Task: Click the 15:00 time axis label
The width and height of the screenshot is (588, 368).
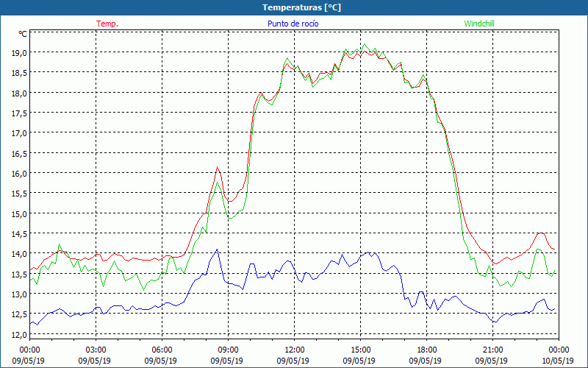Action: (360, 350)
